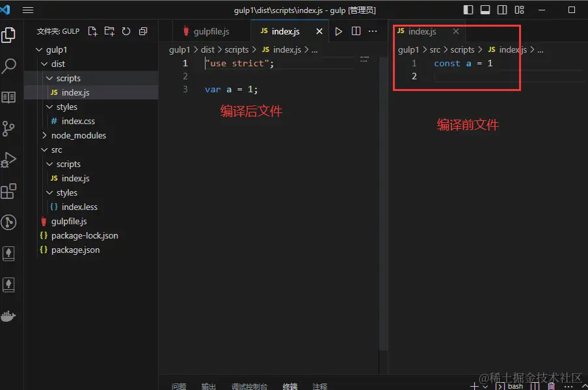Open the book-shaped icon below Search
The height and width of the screenshot is (390, 588).
[8, 97]
